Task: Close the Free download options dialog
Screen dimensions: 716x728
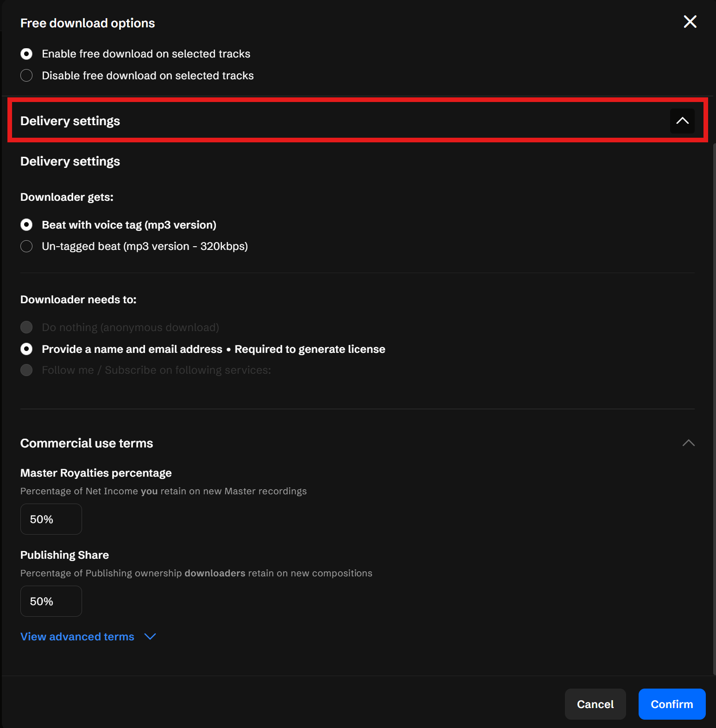Action: tap(690, 22)
